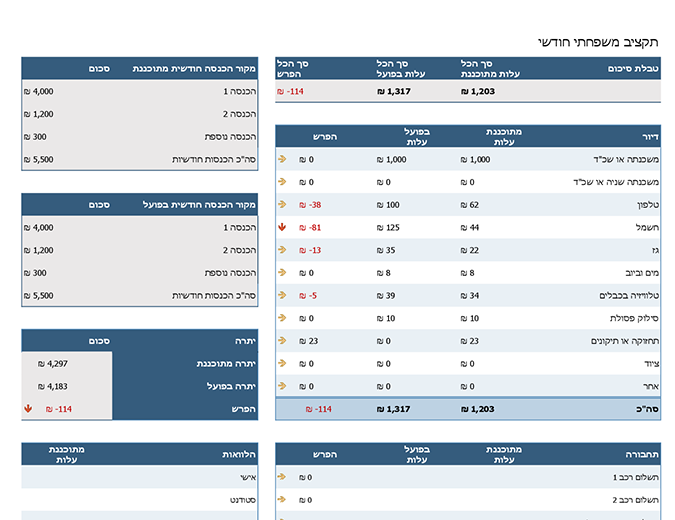Select the housing total difference ₪ -114
The image size is (675, 520).
(319, 409)
